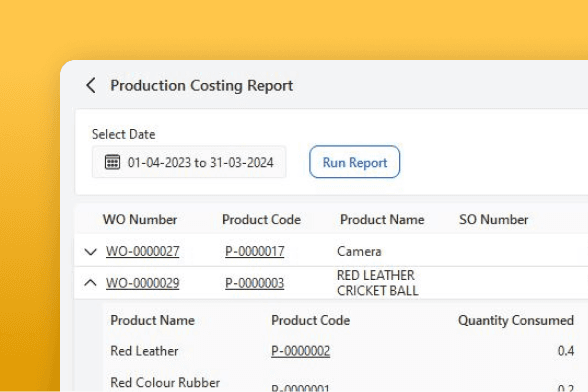
Task: Click the Run Report button
Action: (x=354, y=162)
